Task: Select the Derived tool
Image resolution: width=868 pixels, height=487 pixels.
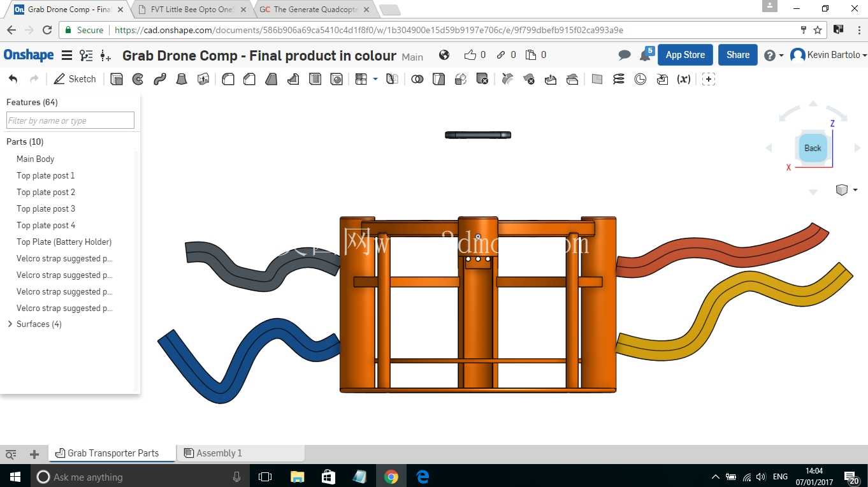Action: click(662, 79)
